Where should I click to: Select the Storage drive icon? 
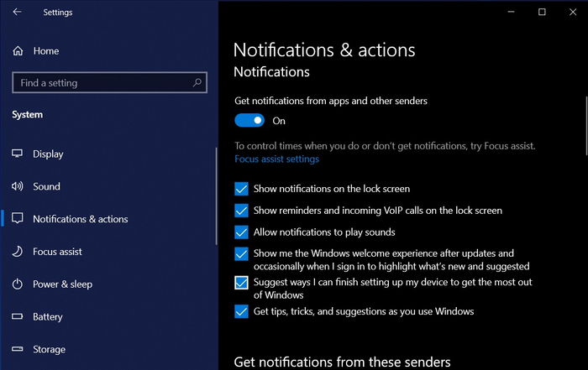18,349
